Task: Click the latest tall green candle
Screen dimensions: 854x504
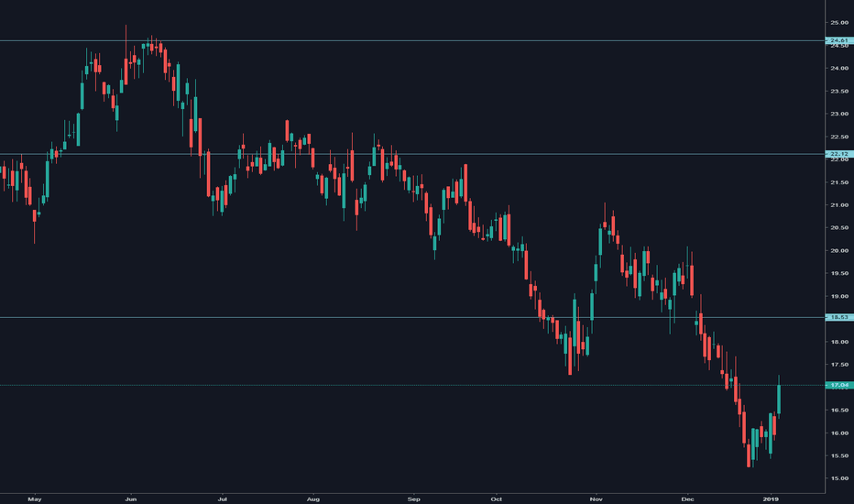Action: coord(779,399)
